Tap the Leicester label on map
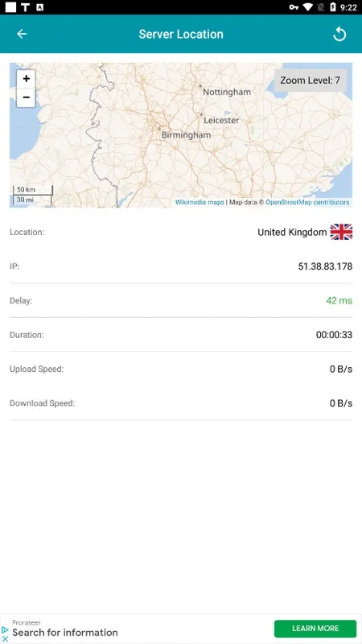The height and width of the screenshot is (644, 362). click(222, 120)
